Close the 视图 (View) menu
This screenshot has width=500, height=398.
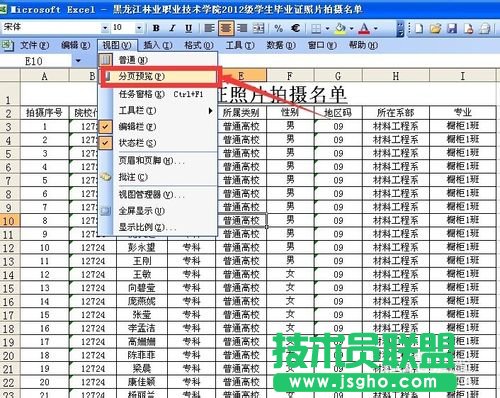[117, 45]
